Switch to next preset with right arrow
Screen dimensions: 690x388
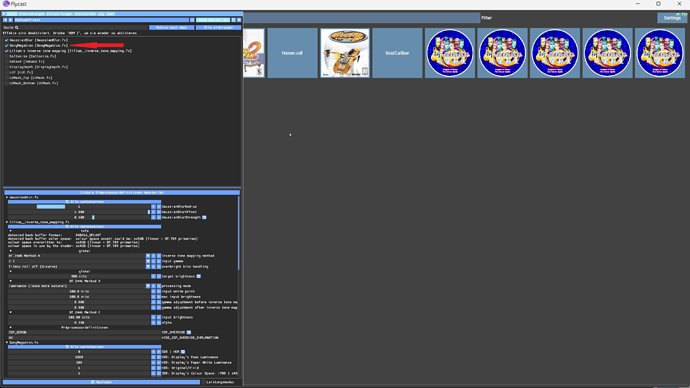click(x=11, y=20)
